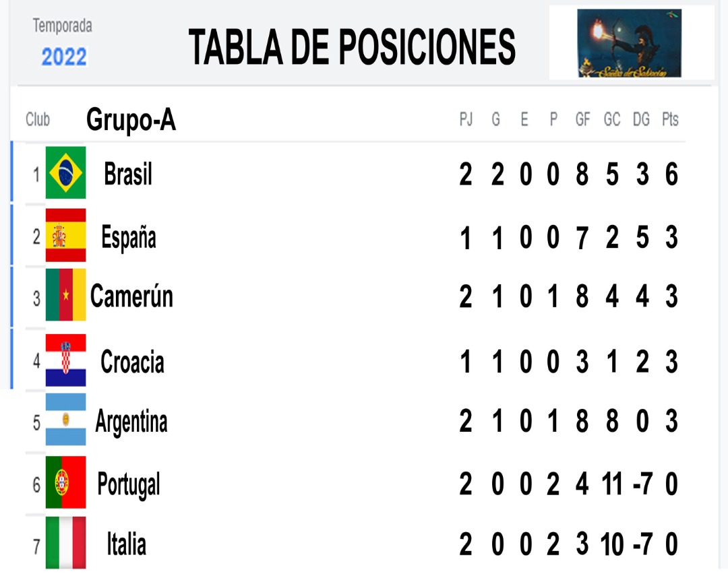Select the Camerún flag icon
This screenshot has height=582, width=728.
click(x=65, y=295)
